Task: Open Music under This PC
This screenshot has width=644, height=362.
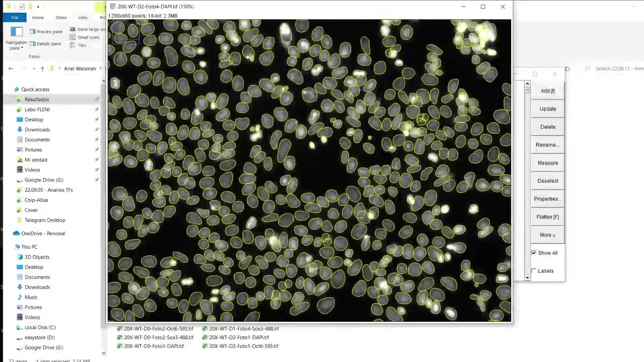Action: pyautogui.click(x=31, y=297)
